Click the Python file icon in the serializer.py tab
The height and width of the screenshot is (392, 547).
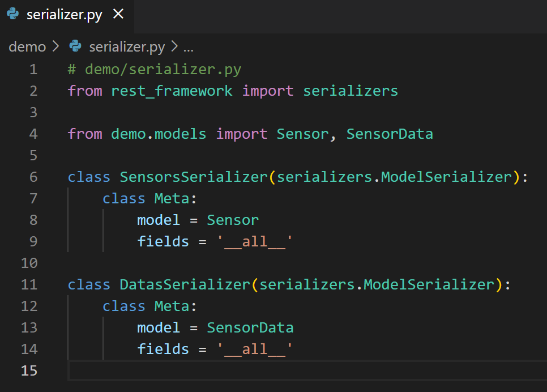(13, 14)
